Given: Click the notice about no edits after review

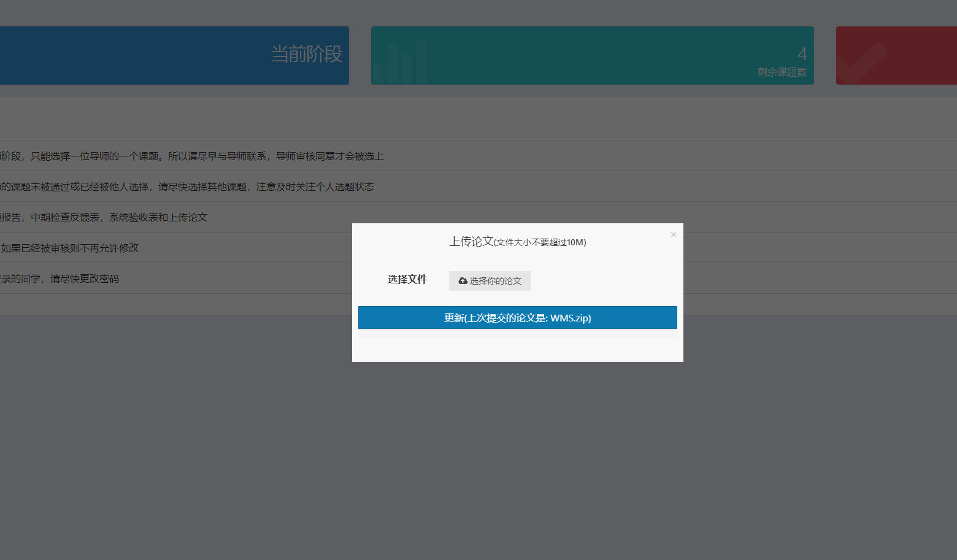Looking at the screenshot, I should (x=69, y=248).
